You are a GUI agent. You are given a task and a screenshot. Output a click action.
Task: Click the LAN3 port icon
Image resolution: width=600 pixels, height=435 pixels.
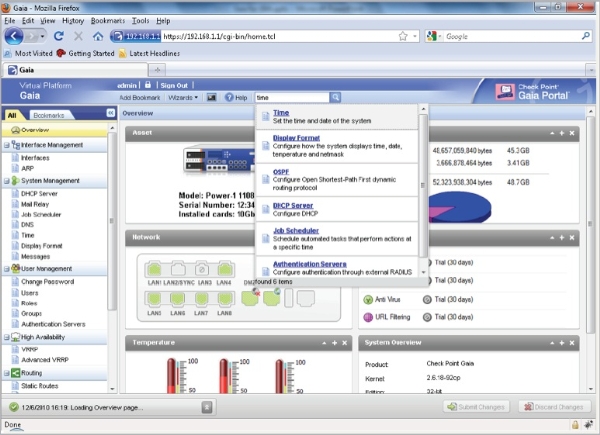[x=202, y=269]
